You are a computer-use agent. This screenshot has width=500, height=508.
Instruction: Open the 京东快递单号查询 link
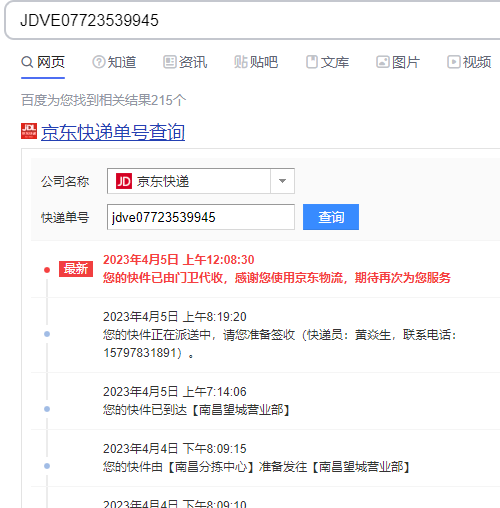click(113, 132)
